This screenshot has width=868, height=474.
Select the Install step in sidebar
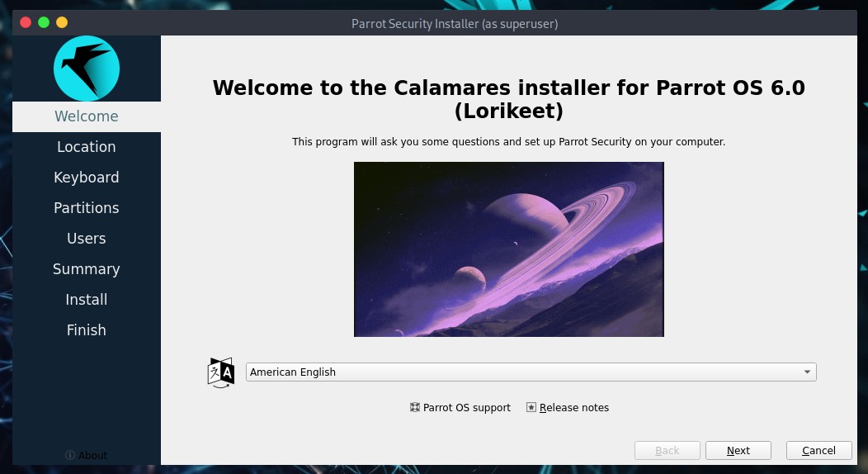pyautogui.click(x=87, y=300)
